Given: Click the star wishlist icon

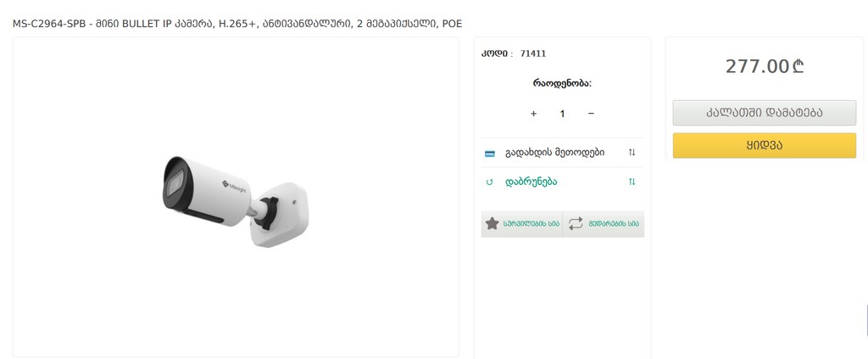Looking at the screenshot, I should click(492, 224).
